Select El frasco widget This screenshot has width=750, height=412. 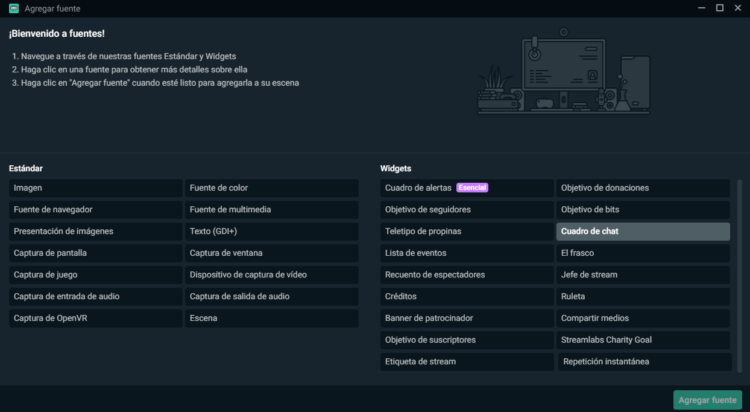[643, 253]
